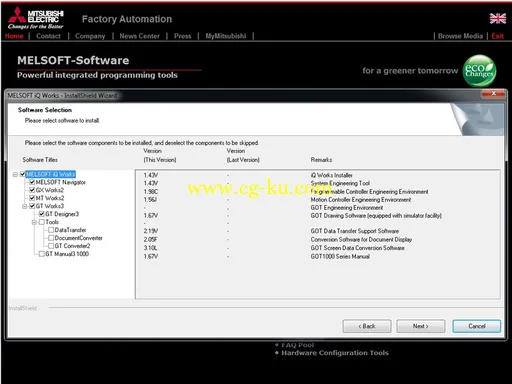This screenshot has height=384, width=512.
Task: Select the DataTransfer tree label
Action: [x=70, y=230]
